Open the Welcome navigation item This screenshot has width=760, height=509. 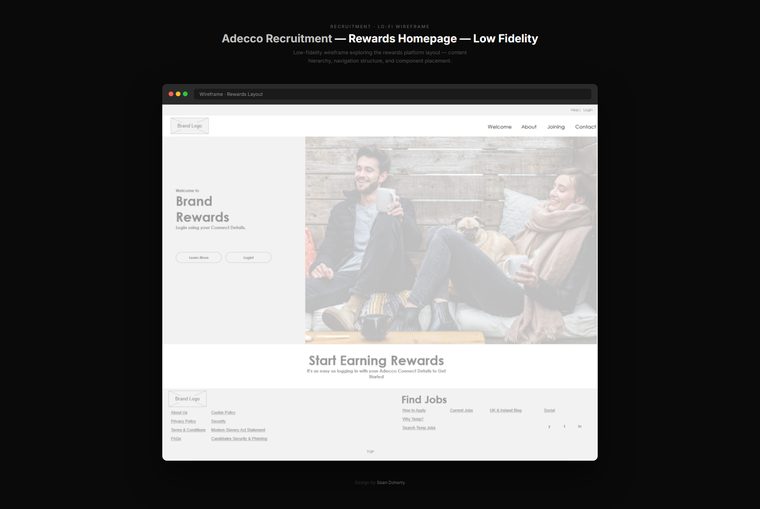coord(499,127)
